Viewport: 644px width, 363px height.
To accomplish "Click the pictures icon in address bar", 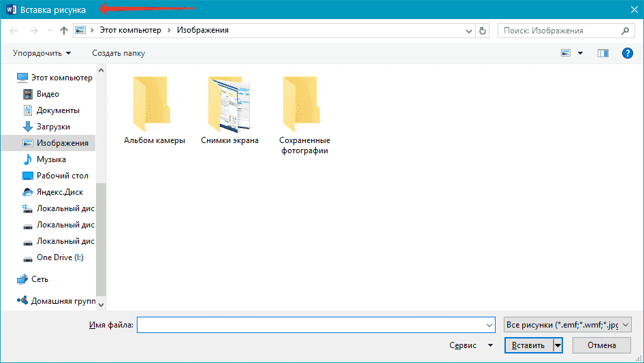I will [x=80, y=30].
